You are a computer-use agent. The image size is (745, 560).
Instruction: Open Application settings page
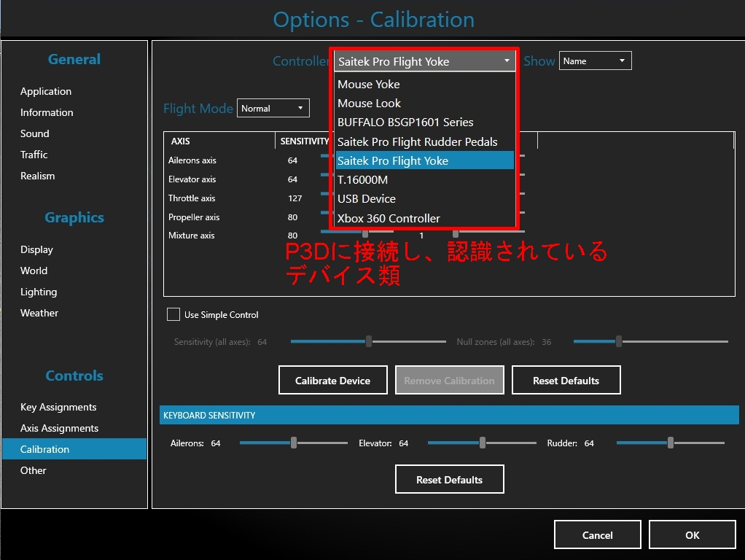point(46,91)
